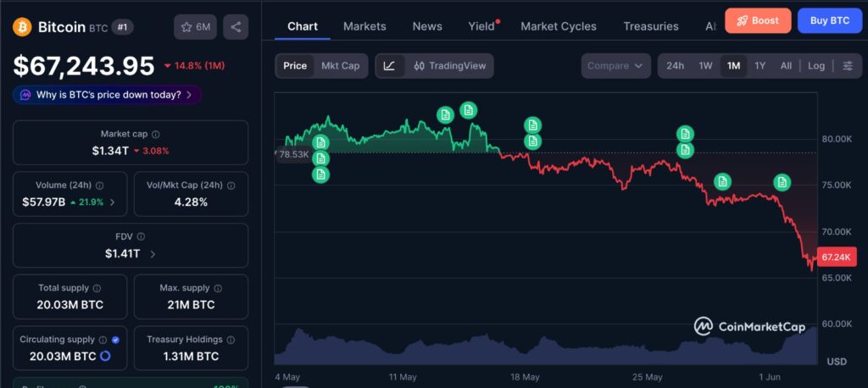Set chart range to 1W

(x=705, y=66)
